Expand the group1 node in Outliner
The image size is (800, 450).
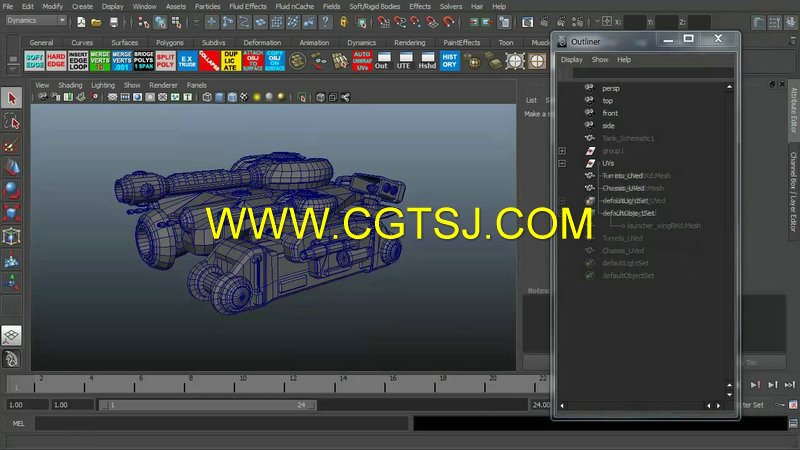pyautogui.click(x=562, y=151)
